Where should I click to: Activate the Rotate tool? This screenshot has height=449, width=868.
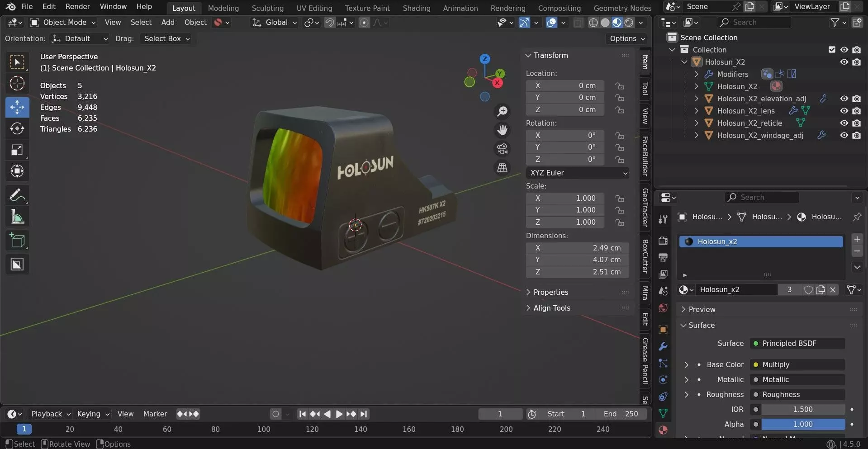click(17, 128)
